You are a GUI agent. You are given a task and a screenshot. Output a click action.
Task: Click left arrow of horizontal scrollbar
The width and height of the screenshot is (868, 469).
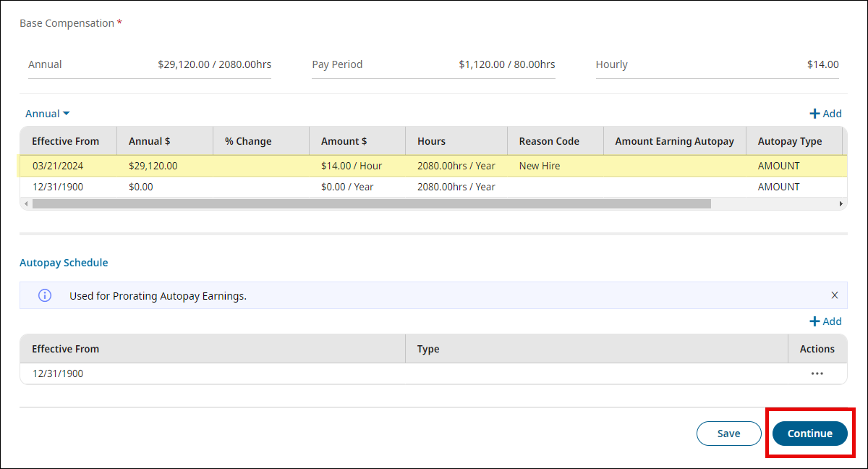coord(26,204)
